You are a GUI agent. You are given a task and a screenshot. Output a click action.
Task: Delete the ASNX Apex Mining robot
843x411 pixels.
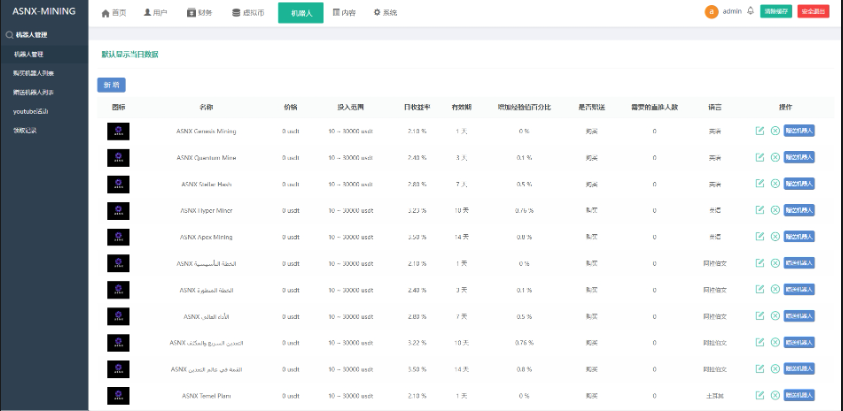click(x=775, y=236)
